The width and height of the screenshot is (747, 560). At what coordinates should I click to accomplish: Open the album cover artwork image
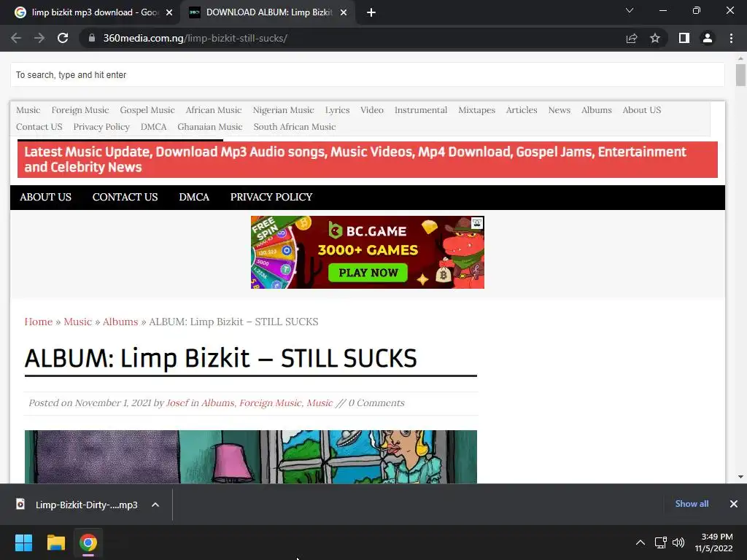(x=251, y=456)
